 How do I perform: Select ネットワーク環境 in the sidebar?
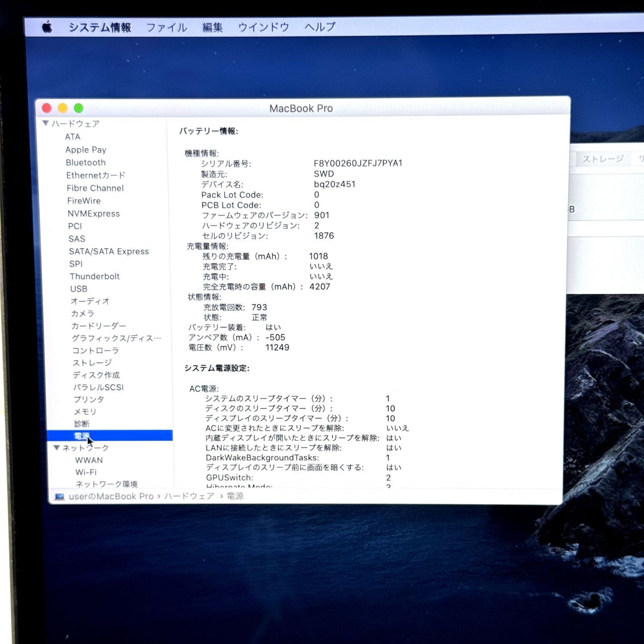click(107, 484)
